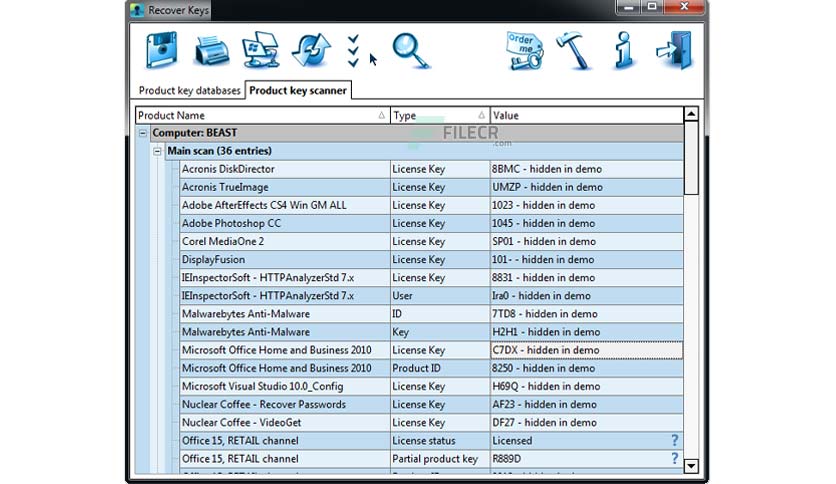Screen dimensions: 836x484
Task: Select the Corel MediaOne 2 entry
Action: 431,241
